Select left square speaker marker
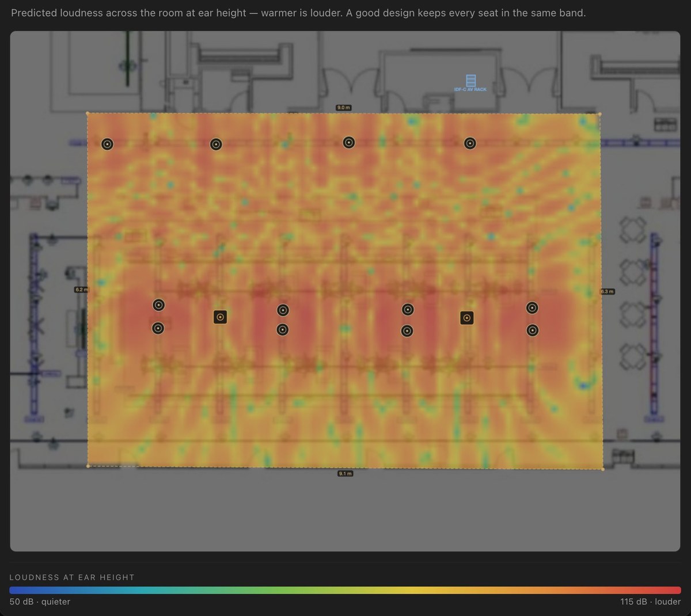This screenshot has width=691, height=616. pyautogui.click(x=220, y=317)
